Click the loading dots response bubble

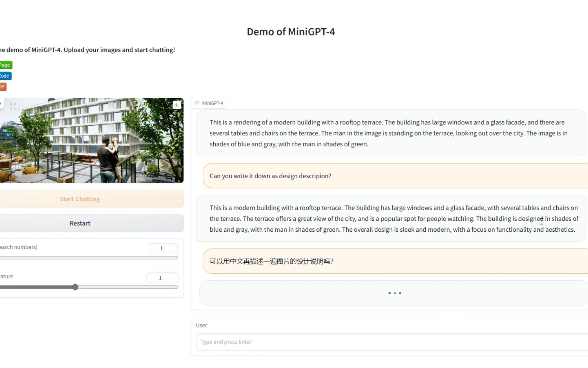[394, 293]
